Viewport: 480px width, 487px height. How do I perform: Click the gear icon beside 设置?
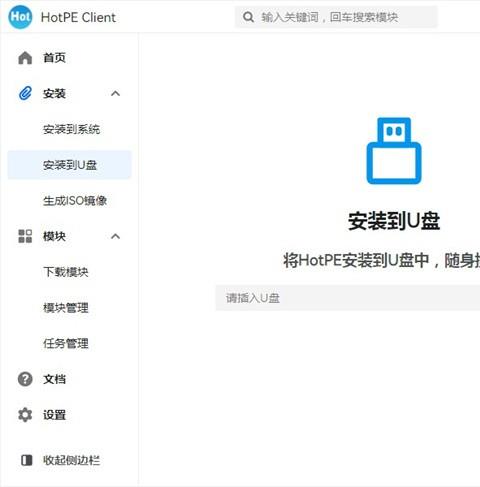point(25,415)
